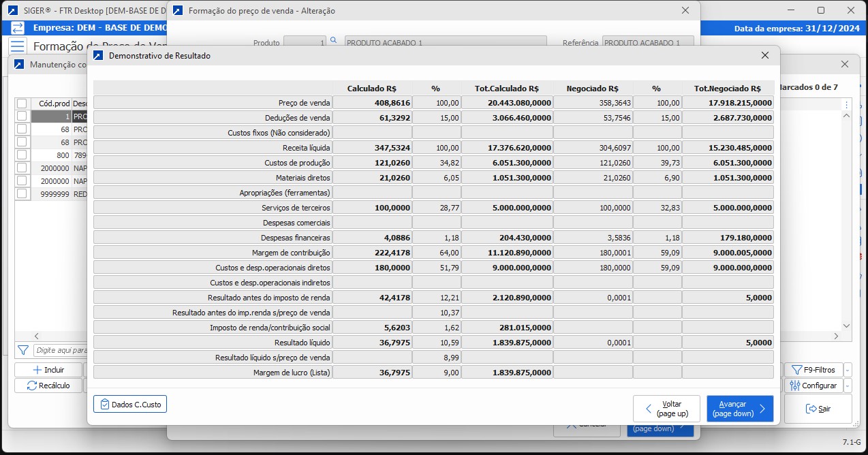Screen dimensions: 868x455
Task: Expand the Configurar dropdown arrow
Action: [x=848, y=386]
